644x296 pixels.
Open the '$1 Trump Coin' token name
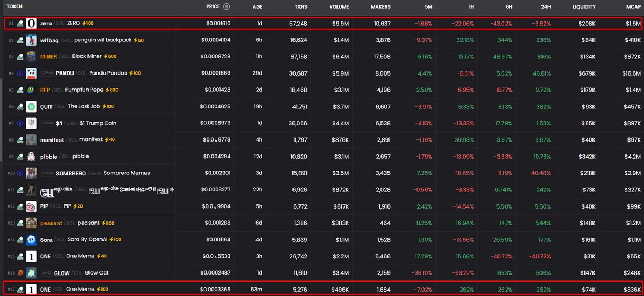[x=98, y=123]
